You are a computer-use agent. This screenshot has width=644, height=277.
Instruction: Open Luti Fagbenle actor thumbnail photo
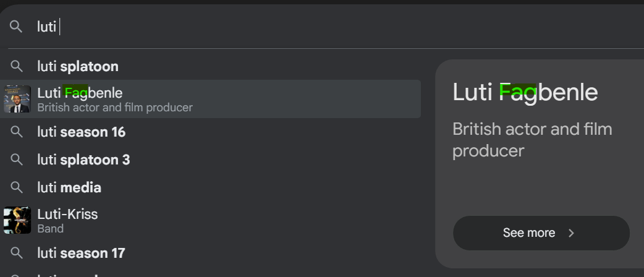point(17,99)
